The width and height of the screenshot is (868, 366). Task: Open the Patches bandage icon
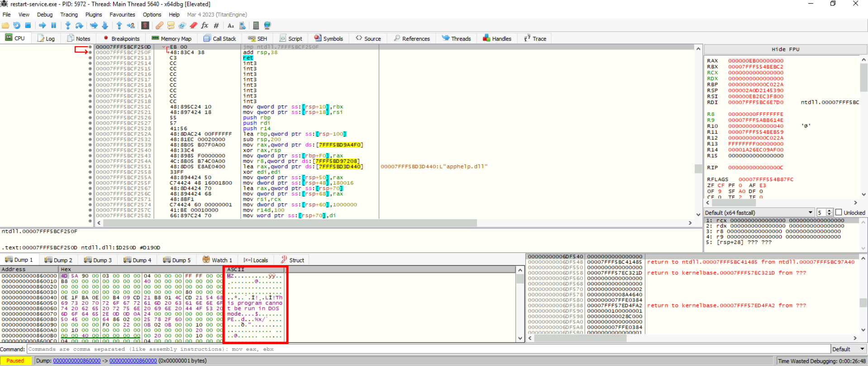tap(159, 25)
